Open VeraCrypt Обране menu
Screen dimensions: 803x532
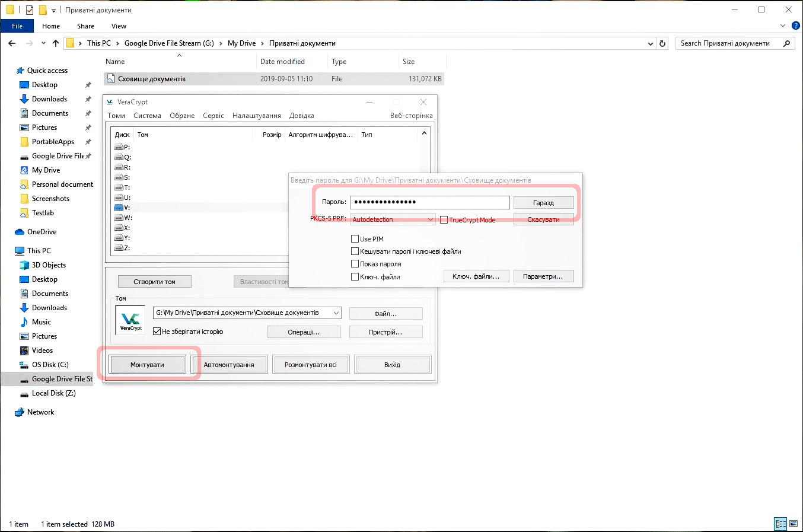[x=182, y=116]
